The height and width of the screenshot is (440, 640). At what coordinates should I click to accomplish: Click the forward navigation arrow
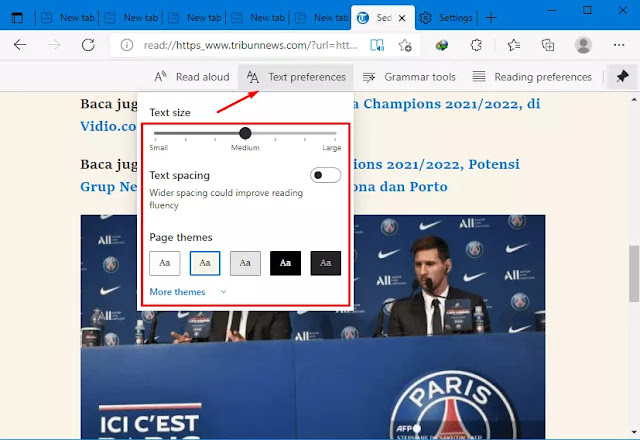click(54, 45)
